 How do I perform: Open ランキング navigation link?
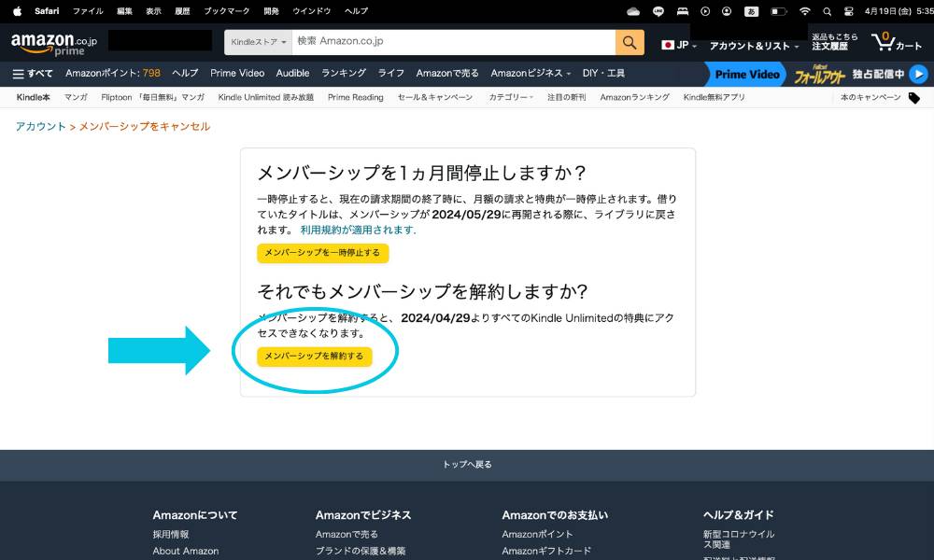(x=344, y=73)
